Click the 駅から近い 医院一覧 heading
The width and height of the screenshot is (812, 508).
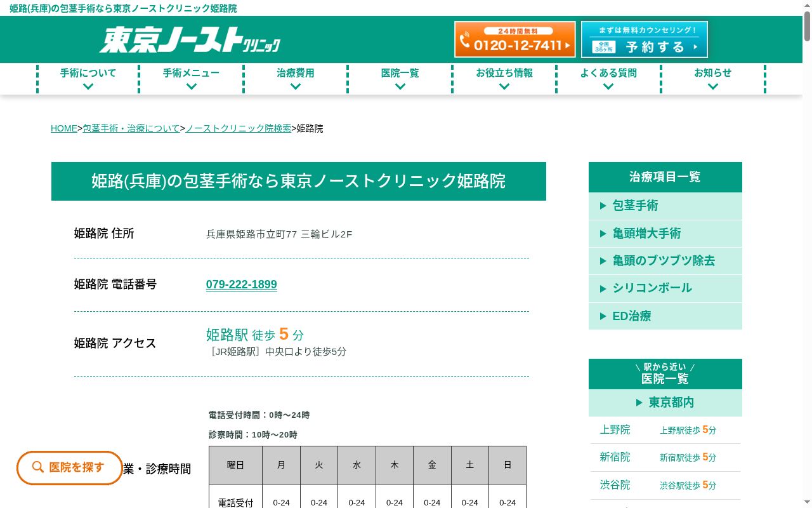(665, 374)
